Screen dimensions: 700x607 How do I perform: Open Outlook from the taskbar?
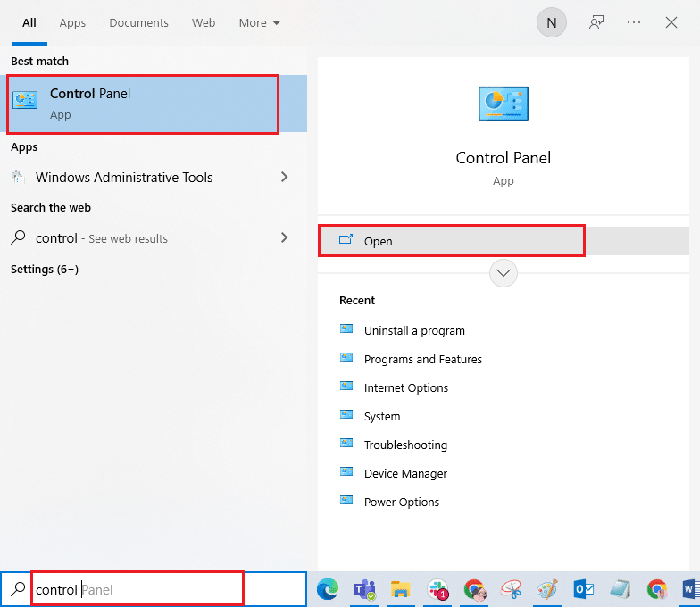point(584,589)
